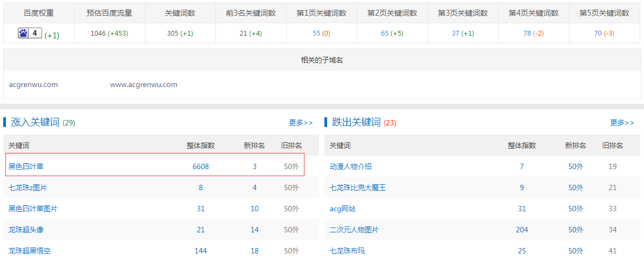Click overall index value 6608
The height and width of the screenshot is (261, 644).
pyautogui.click(x=200, y=166)
